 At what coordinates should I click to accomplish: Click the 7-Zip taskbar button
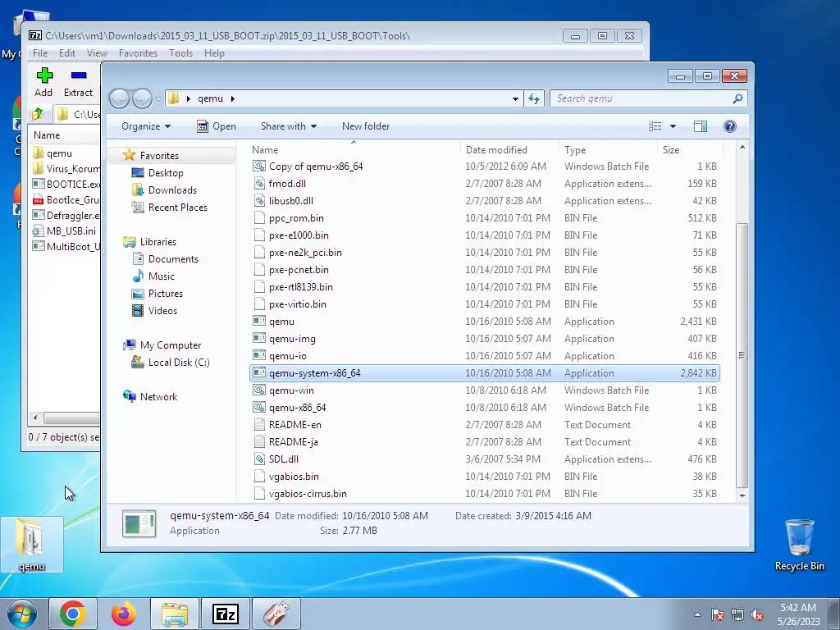(225, 614)
